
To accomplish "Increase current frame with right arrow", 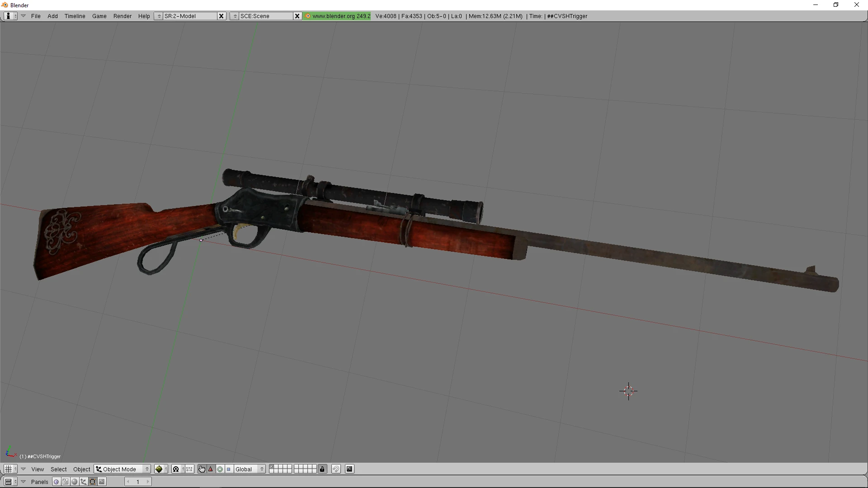I will coord(148,482).
